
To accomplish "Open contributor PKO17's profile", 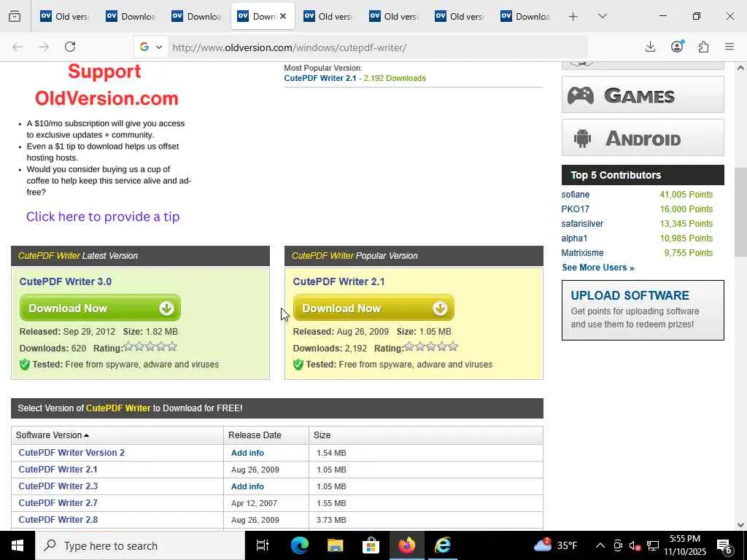I will [575, 209].
